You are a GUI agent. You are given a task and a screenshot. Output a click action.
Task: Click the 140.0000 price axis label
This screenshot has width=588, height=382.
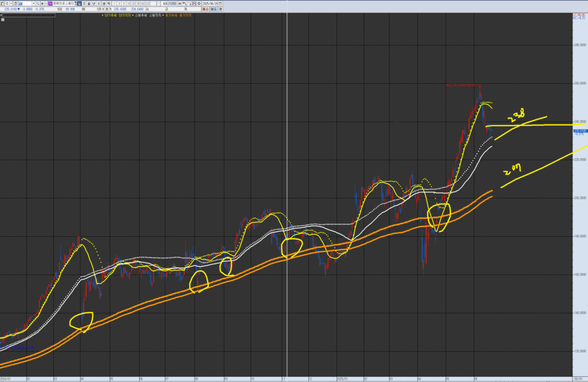580,313
